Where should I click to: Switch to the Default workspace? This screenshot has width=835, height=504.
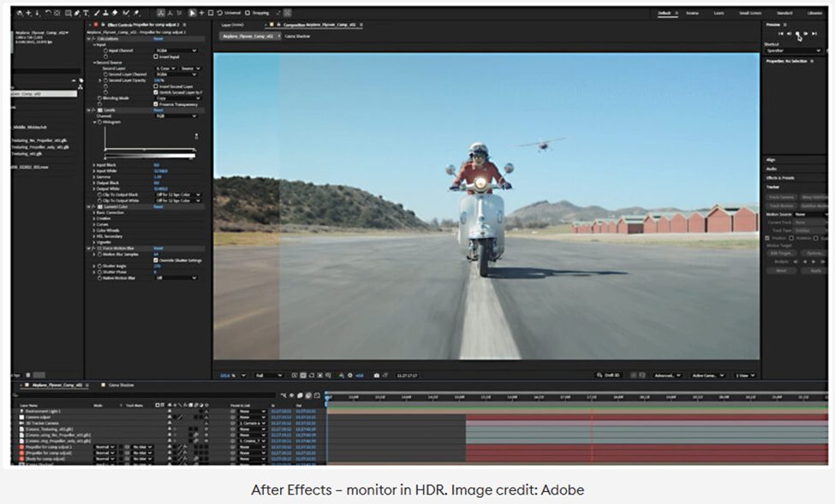tap(664, 13)
